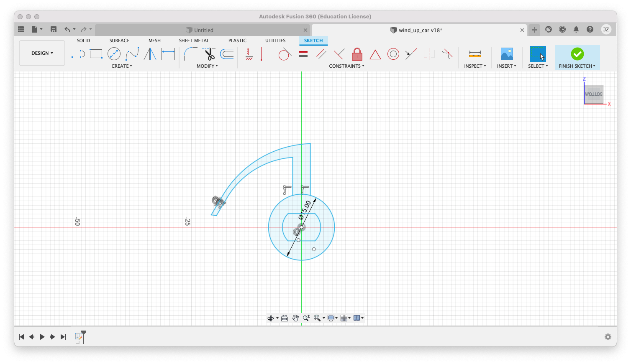Apply the Symmetry constraint
This screenshot has height=364, width=631.
pos(429,54)
